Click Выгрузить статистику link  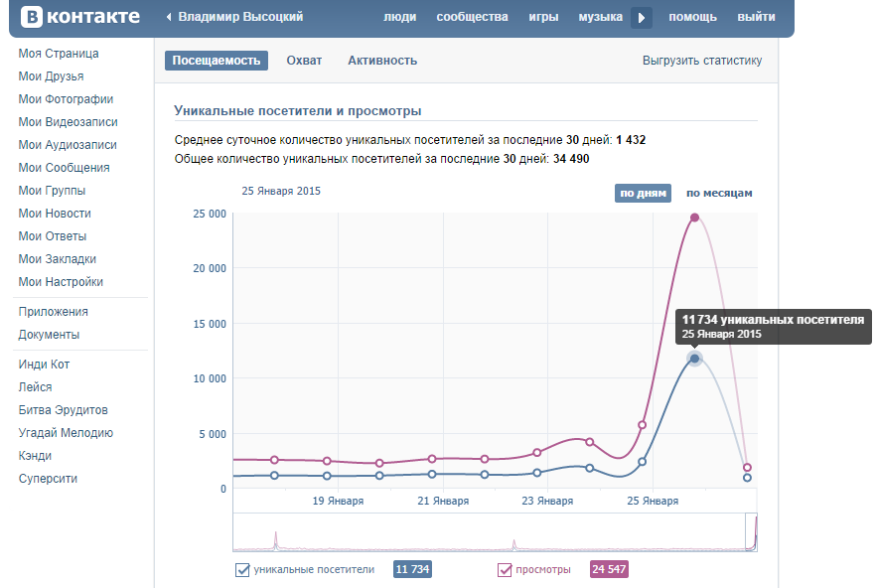(x=702, y=61)
